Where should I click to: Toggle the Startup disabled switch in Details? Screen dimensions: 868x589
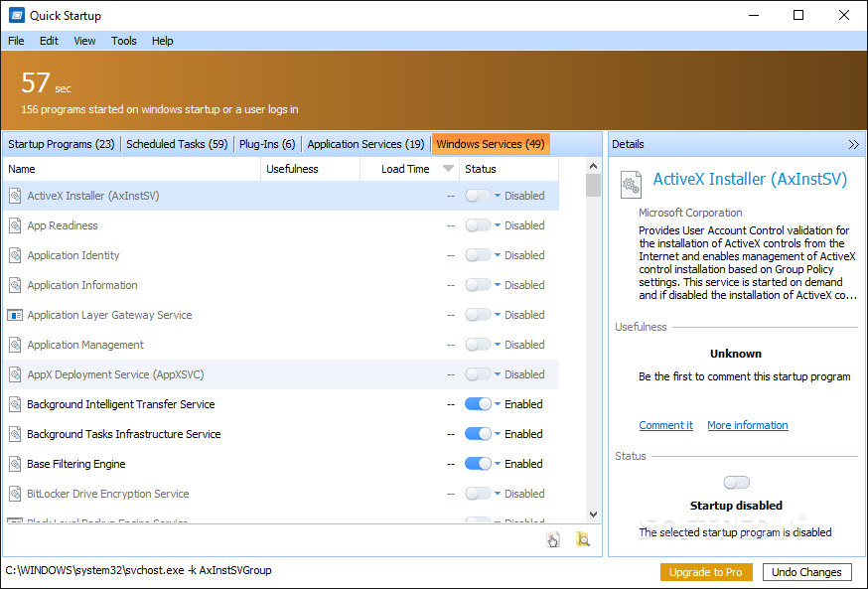(736, 483)
